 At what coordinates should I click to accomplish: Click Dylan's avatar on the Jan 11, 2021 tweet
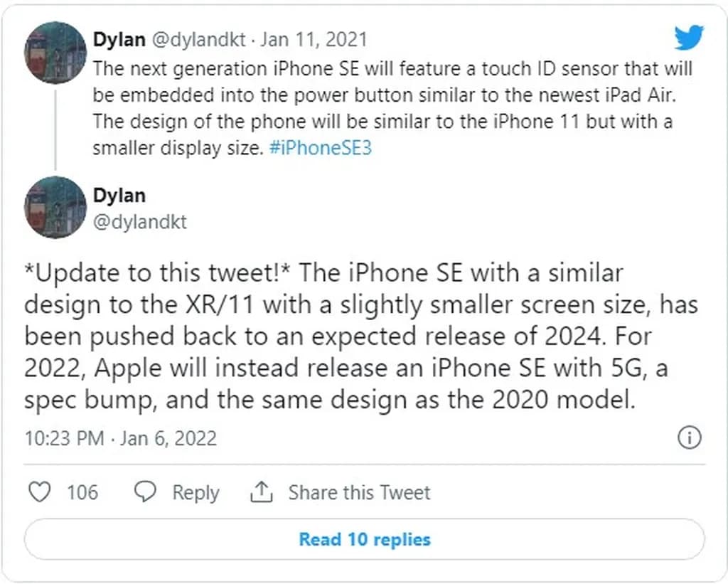pos(55,53)
